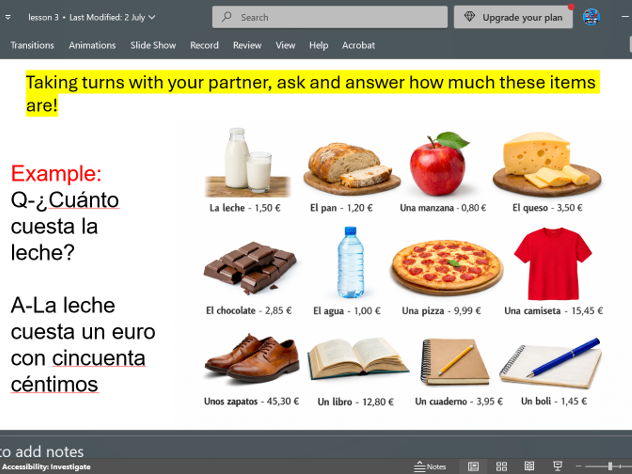Select the brown shoes image

[252, 358]
